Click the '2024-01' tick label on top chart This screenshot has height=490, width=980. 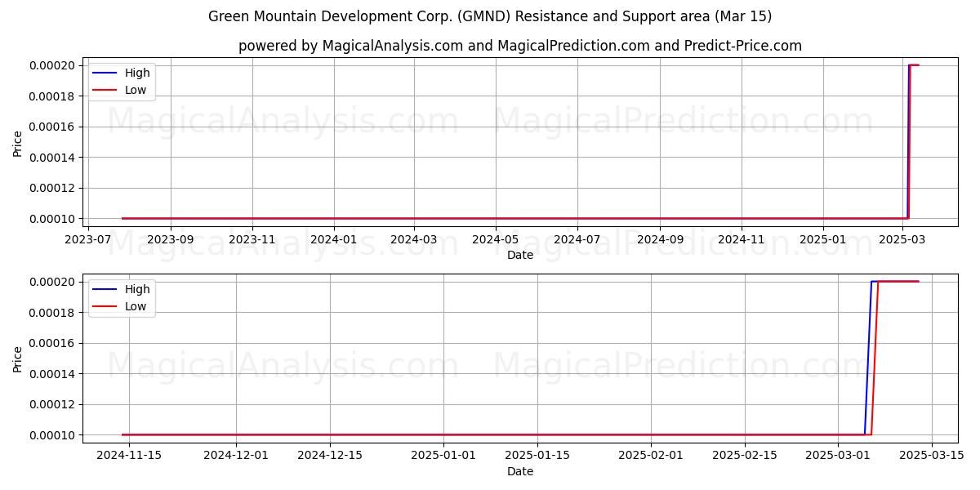point(334,241)
